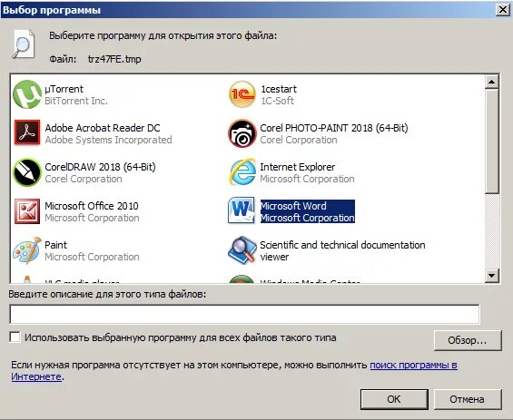This screenshot has width=513, height=420.
Task: Choose the Scientific and technical documentation viewer icon
Action: [x=242, y=250]
